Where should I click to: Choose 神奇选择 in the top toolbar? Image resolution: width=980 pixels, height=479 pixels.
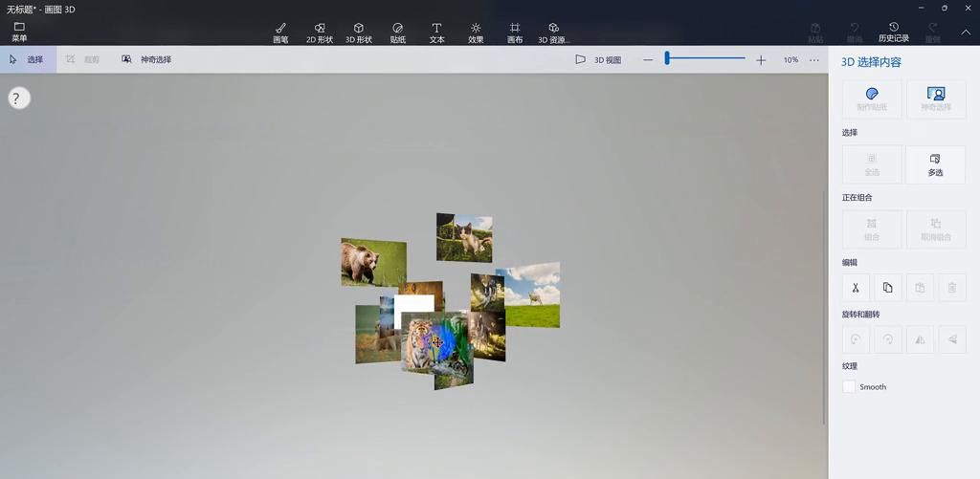pyautogui.click(x=146, y=59)
